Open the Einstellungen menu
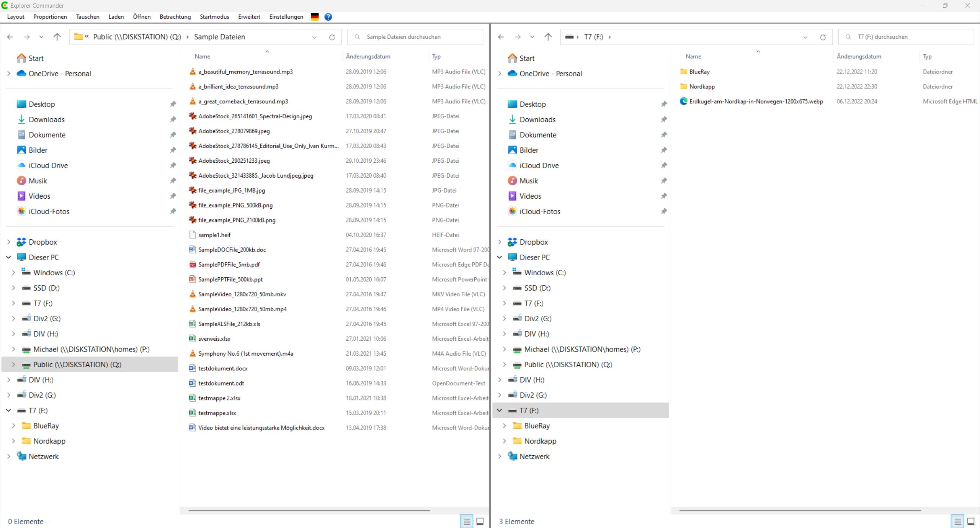This screenshot has height=528, width=980. coord(286,17)
